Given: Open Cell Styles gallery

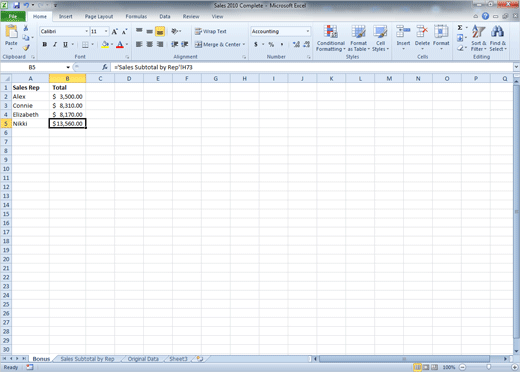Looking at the screenshot, I should point(380,38).
